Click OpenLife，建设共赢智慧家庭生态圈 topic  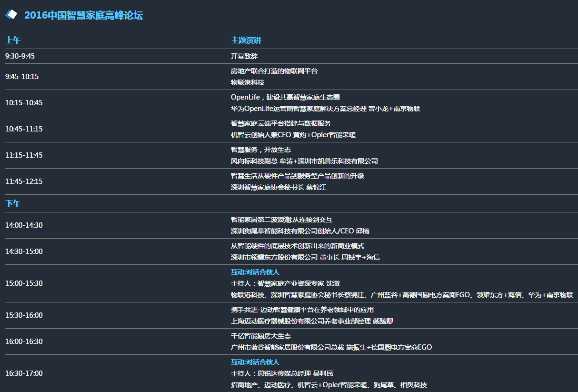[285, 97]
